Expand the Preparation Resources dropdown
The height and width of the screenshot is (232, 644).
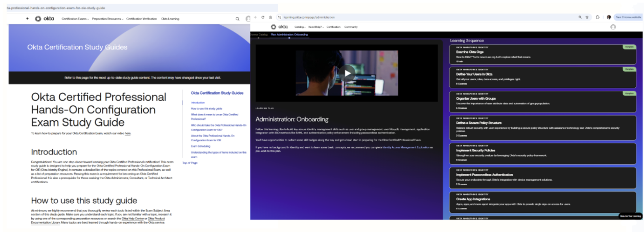coord(107,19)
